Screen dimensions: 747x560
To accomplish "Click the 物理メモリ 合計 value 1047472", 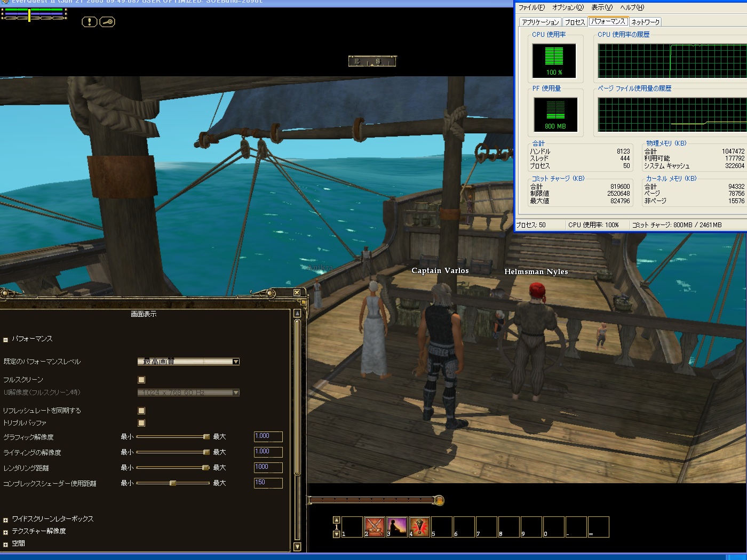I will 733,151.
